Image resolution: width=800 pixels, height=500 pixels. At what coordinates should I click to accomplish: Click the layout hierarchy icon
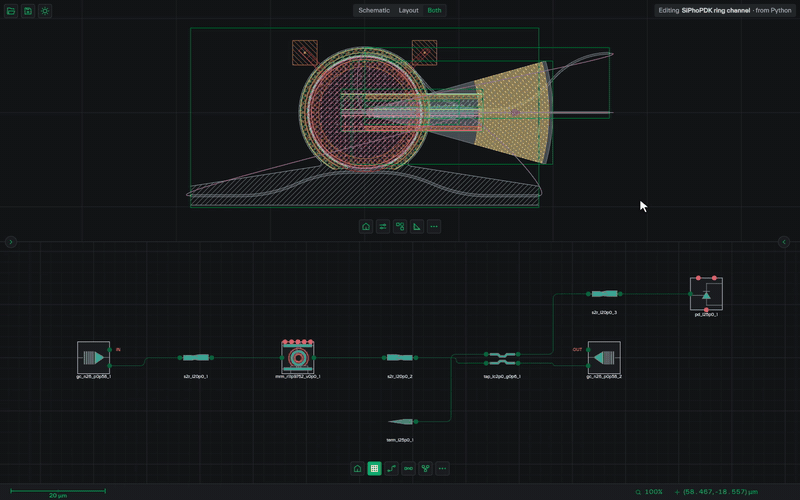point(400,227)
